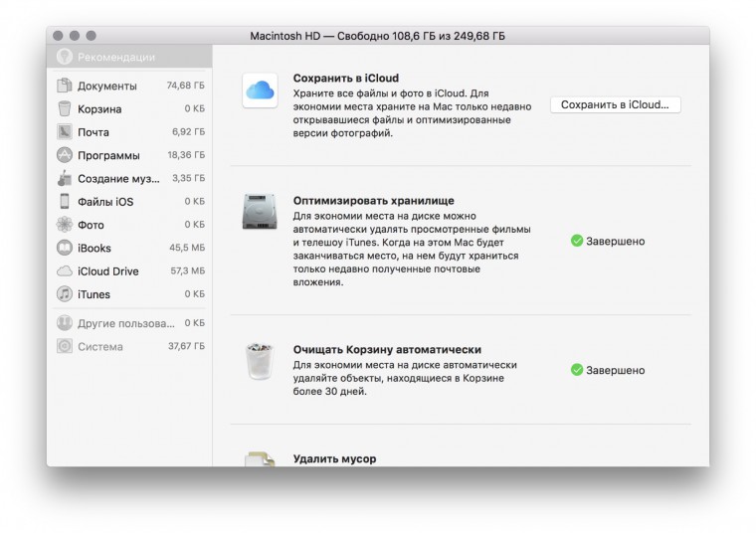Select the Создание муз… category

[129, 178]
